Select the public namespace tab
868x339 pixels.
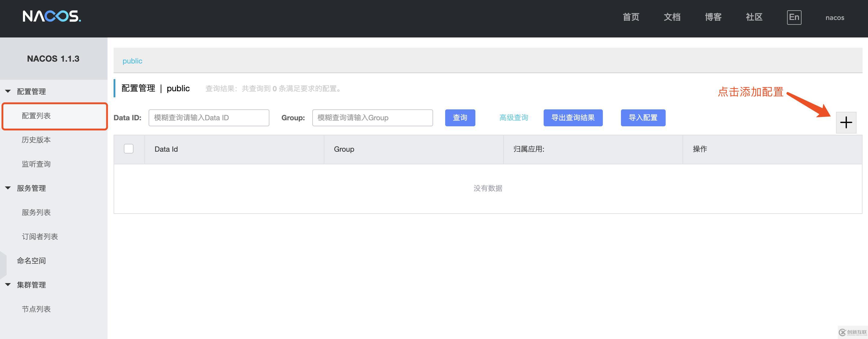coord(132,61)
